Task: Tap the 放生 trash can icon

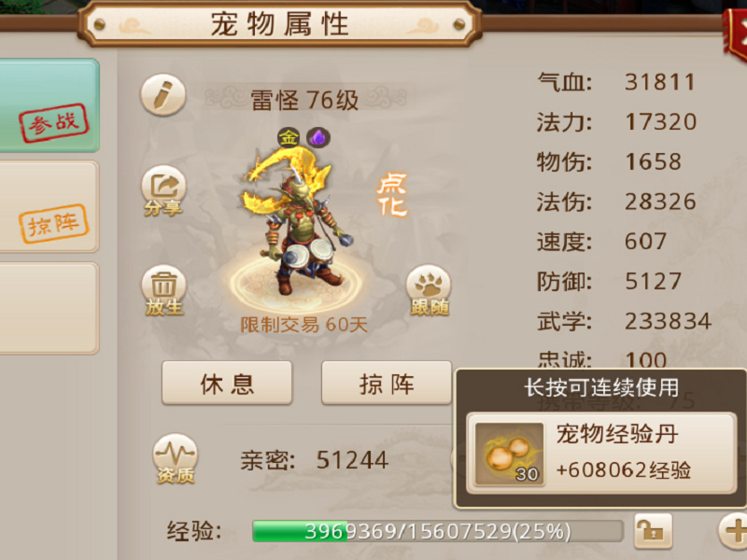Action: coord(163,290)
